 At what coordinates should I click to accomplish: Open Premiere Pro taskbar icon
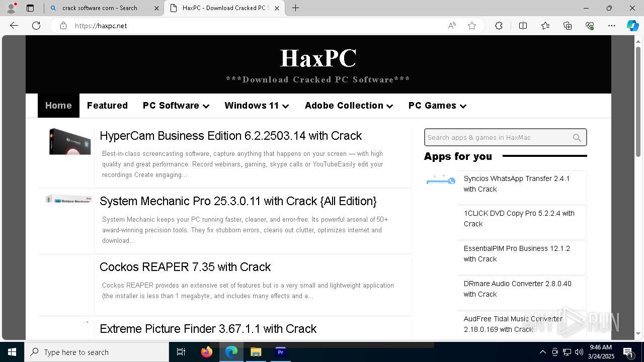pyautogui.click(x=280, y=352)
